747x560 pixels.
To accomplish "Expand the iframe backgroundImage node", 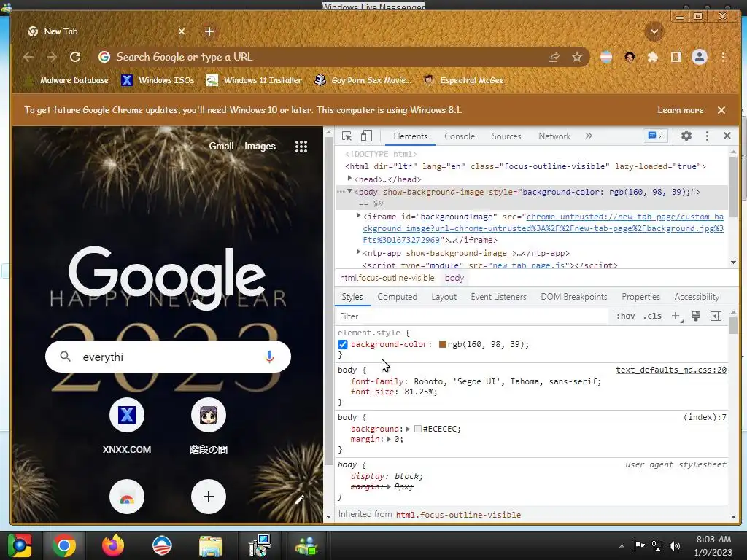I will [x=358, y=216].
